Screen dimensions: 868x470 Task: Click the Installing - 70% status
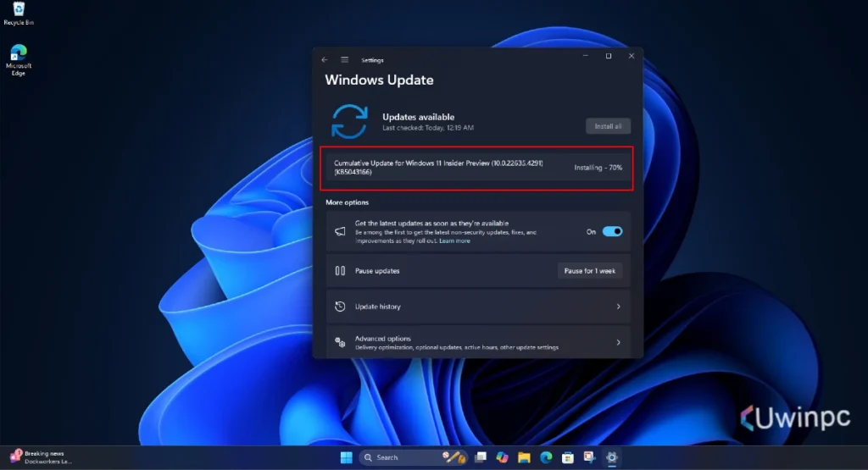pos(598,168)
